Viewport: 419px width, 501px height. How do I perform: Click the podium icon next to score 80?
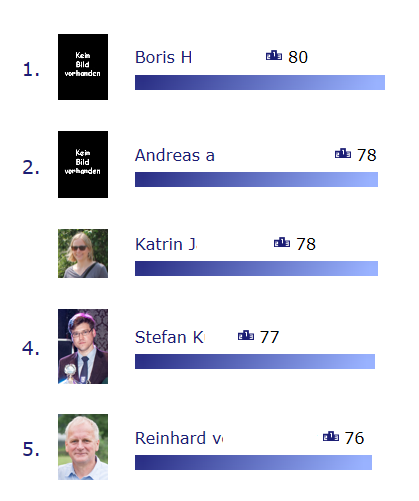coord(274,56)
